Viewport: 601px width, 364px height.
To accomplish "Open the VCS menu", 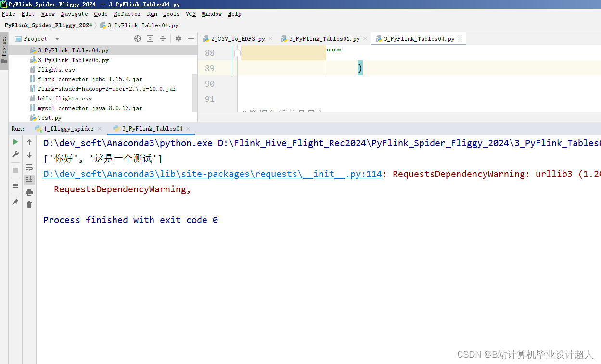I will (191, 14).
